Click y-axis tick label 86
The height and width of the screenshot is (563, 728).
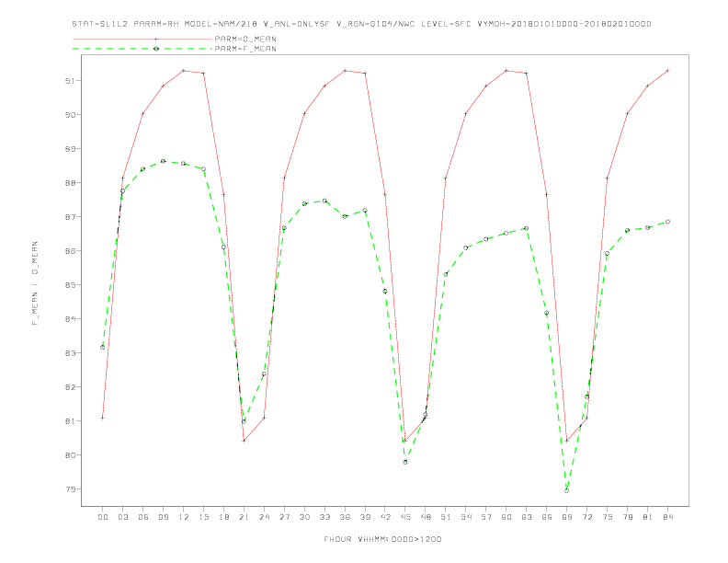[x=70, y=251]
